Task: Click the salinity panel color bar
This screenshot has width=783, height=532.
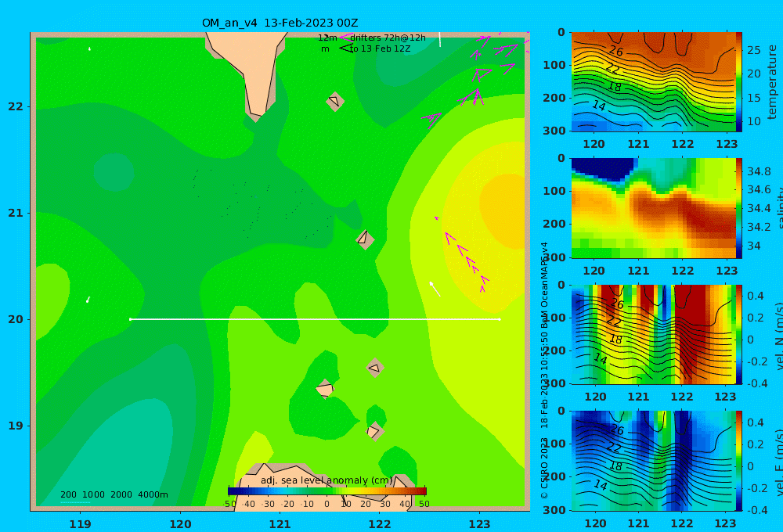Action: tap(738, 208)
